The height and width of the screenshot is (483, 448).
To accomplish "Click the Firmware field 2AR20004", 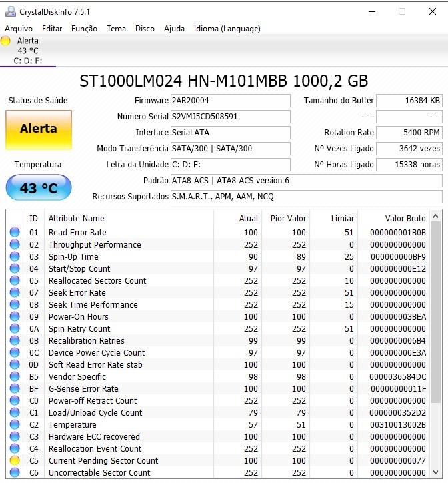I will 230,101.
